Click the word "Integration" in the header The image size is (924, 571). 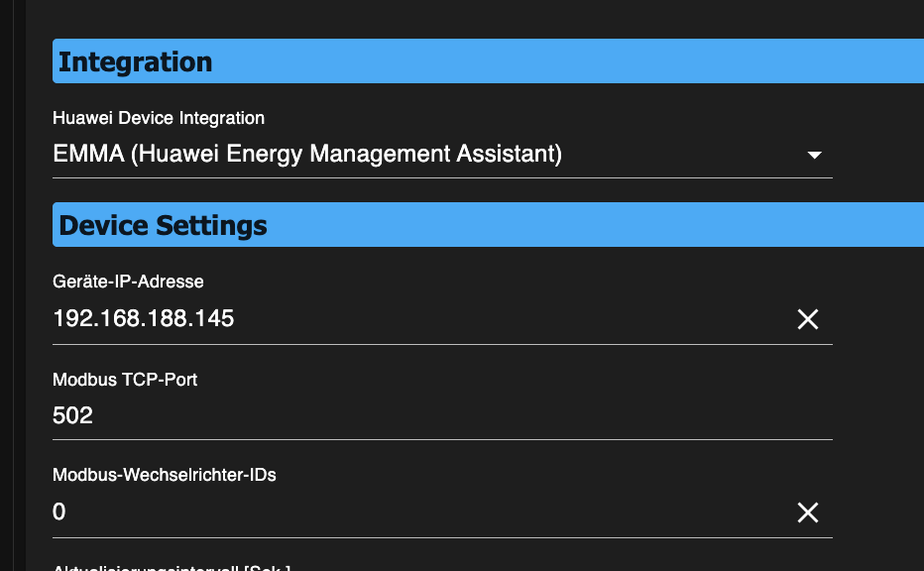(136, 61)
